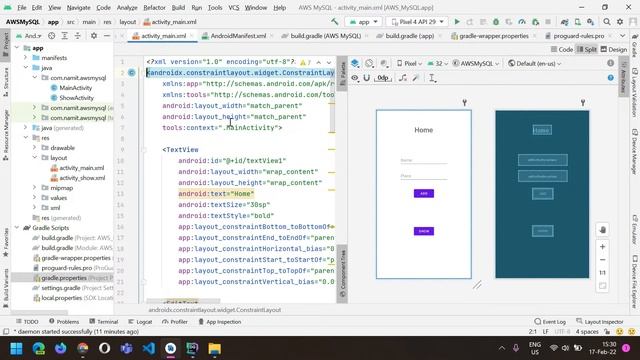This screenshot has height=360, width=640.
Task: Open the Pixel 4 API 29 device dropdown
Action: [x=417, y=22]
